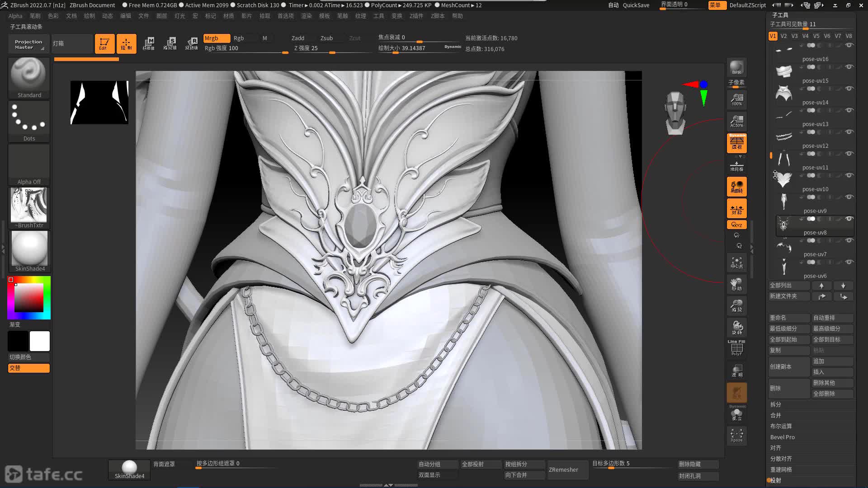Switch to the V3 visibility set tab
Image resolution: width=868 pixels, height=488 pixels.
click(x=794, y=36)
